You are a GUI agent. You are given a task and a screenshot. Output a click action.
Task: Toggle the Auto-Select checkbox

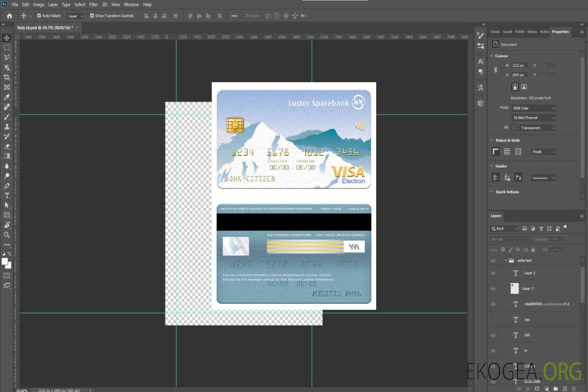[x=39, y=16]
